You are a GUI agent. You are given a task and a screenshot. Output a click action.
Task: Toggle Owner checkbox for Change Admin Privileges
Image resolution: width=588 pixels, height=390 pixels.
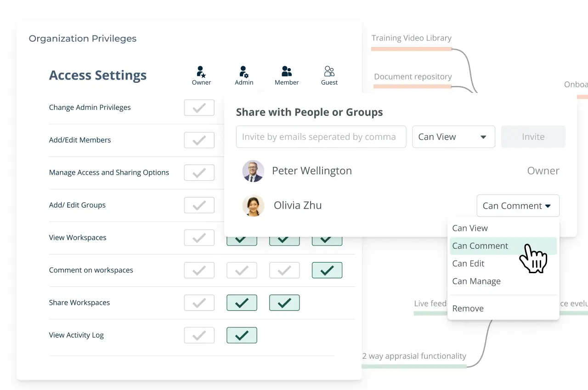point(199,108)
